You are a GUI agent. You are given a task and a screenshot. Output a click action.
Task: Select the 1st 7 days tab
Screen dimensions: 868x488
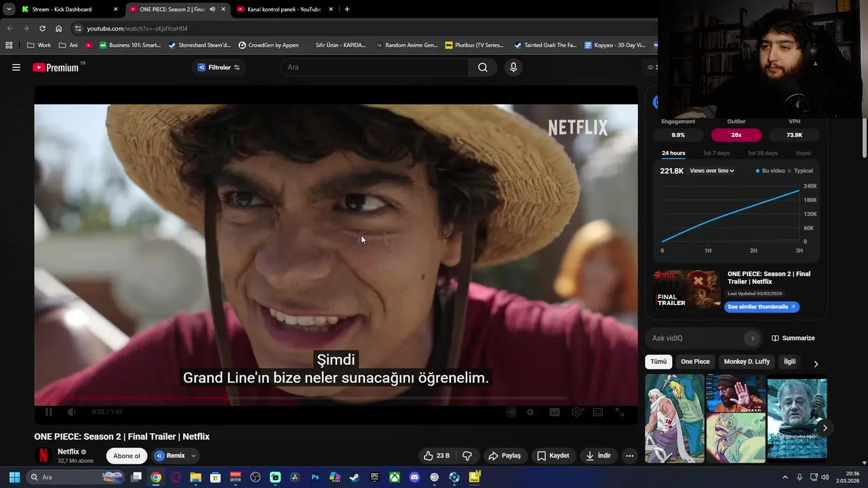click(716, 153)
